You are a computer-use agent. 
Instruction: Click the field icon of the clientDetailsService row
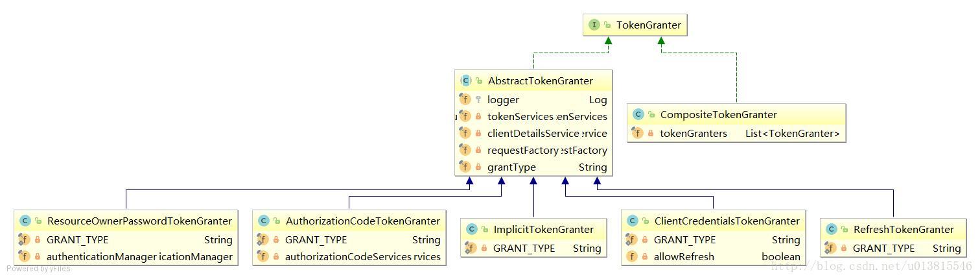coord(465,133)
